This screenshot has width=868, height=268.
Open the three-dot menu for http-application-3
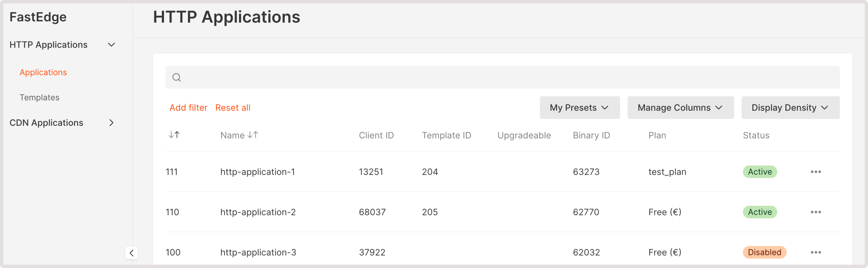coord(816,252)
